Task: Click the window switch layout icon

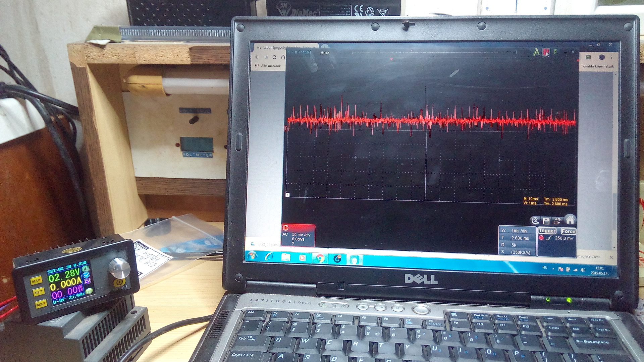Action: click(557, 221)
